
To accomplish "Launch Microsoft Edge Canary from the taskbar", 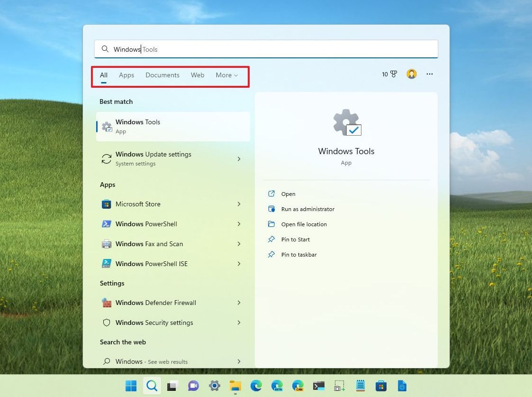I will click(x=298, y=386).
